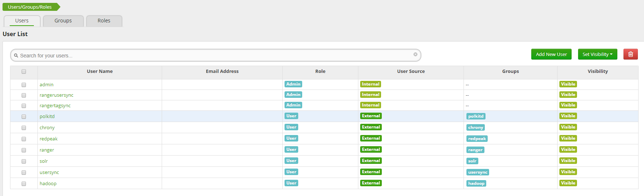
Task: Click the Users/Groups/Roles breadcrumb
Action: pos(30,7)
